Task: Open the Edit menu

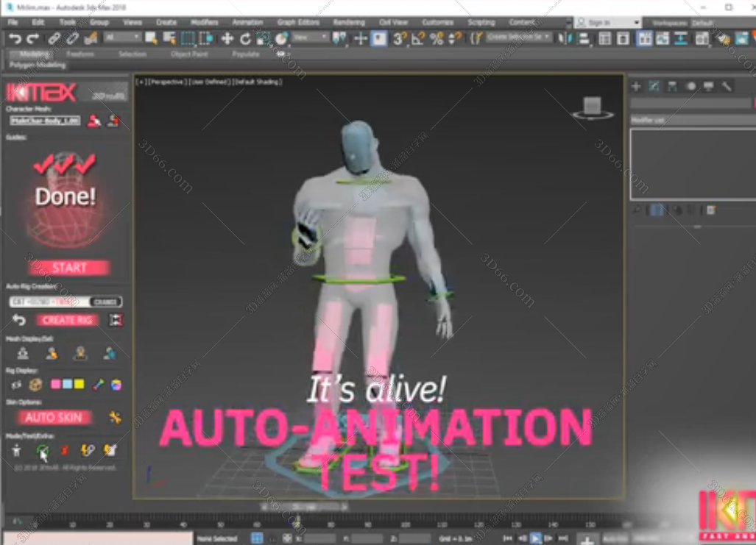Action: pos(38,22)
